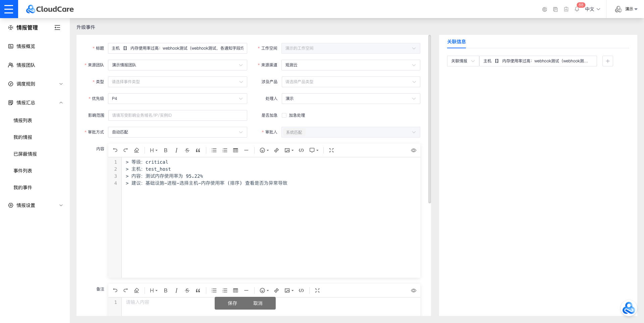Insert link in the 内容 editor toolbar
644x323 pixels.
point(276,150)
